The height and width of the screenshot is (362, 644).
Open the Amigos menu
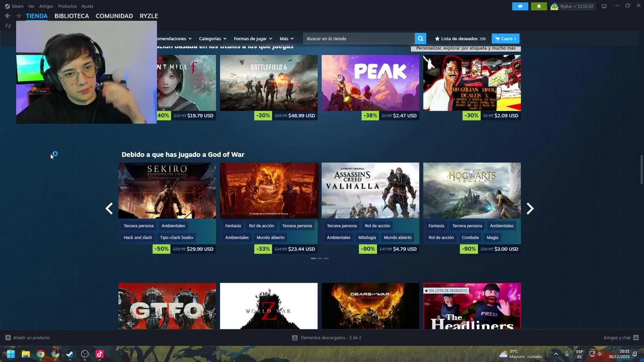point(46,6)
